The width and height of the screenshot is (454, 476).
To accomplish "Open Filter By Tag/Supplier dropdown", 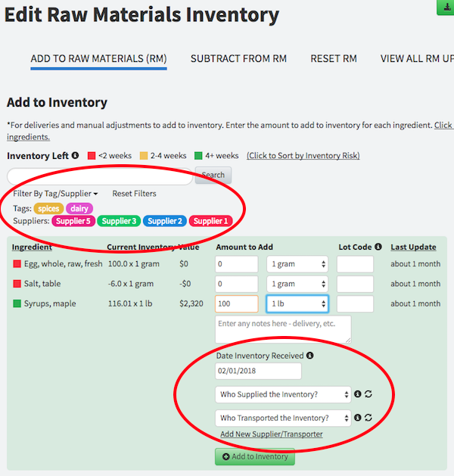I will (55, 194).
